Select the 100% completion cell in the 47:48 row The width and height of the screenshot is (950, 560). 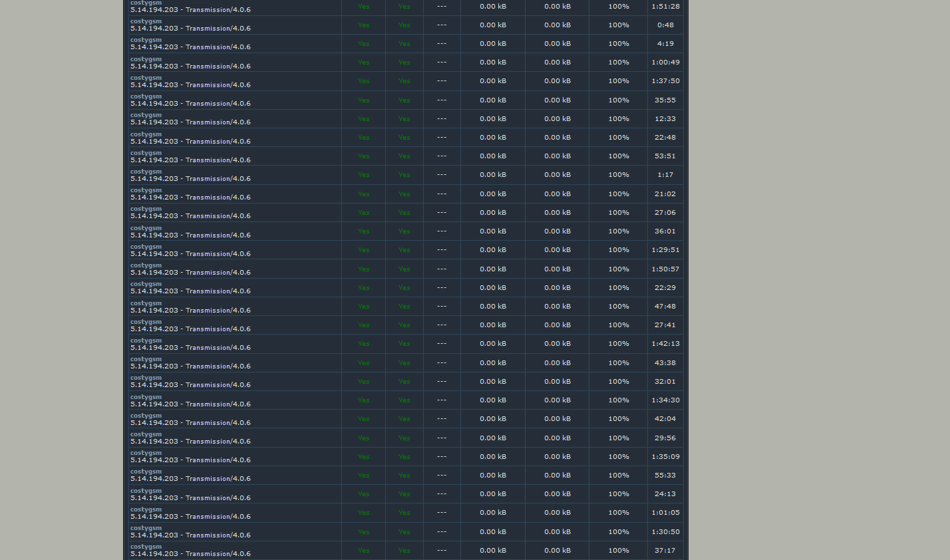(618, 307)
